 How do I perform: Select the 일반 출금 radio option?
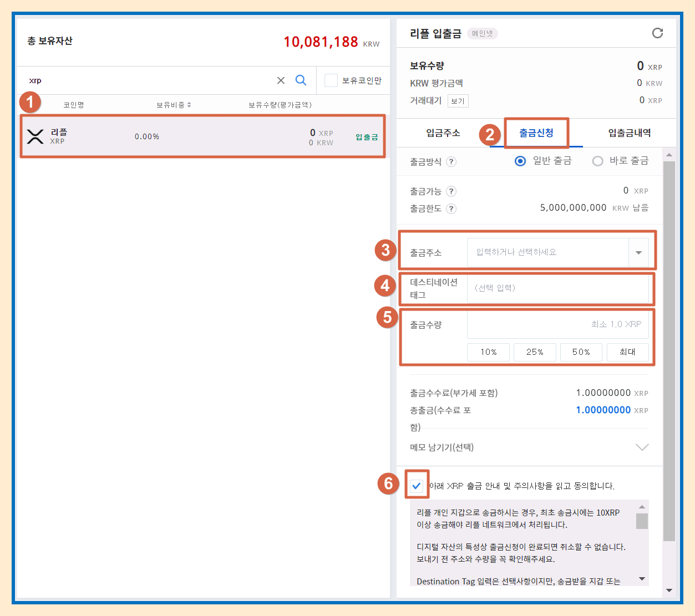point(520,161)
